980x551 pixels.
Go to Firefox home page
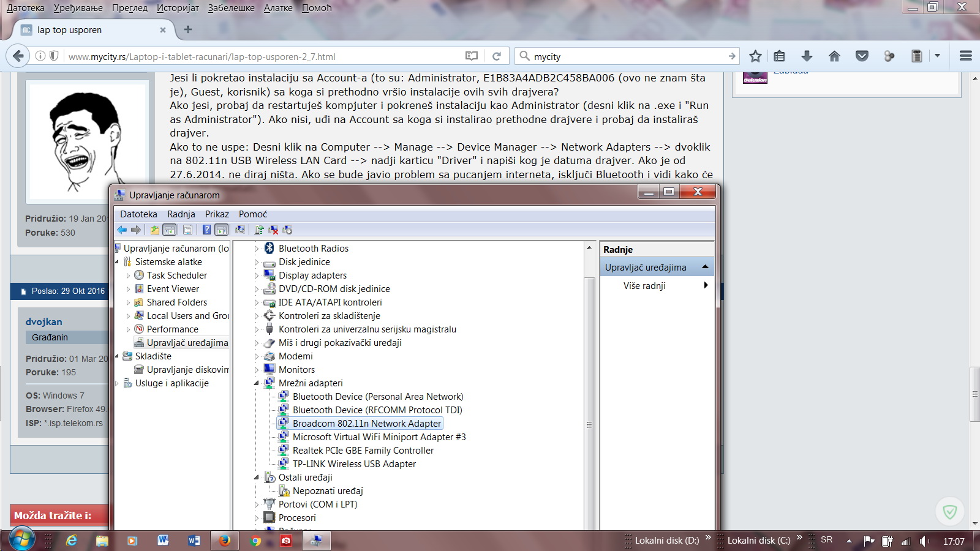834,56
